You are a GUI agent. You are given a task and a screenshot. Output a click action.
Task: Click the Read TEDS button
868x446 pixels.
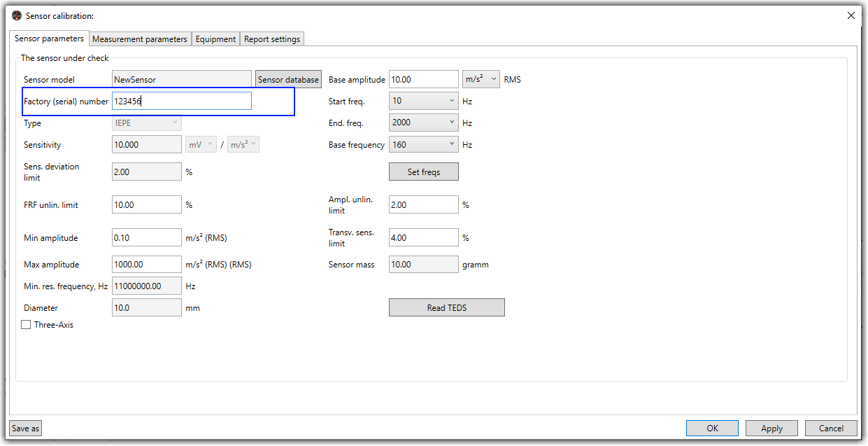click(x=446, y=307)
